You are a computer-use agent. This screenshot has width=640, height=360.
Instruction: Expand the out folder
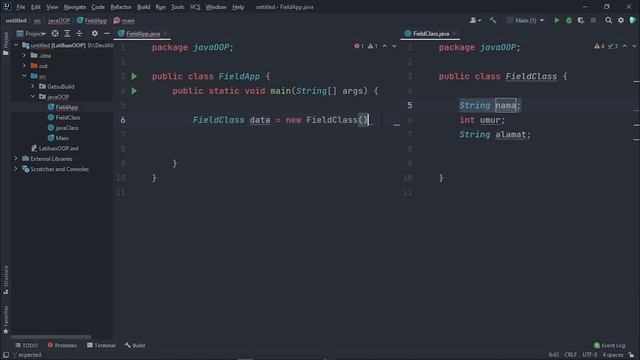(24, 66)
